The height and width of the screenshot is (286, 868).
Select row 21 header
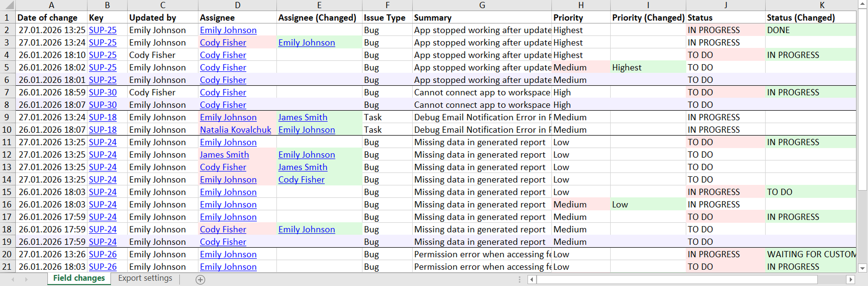(7, 267)
